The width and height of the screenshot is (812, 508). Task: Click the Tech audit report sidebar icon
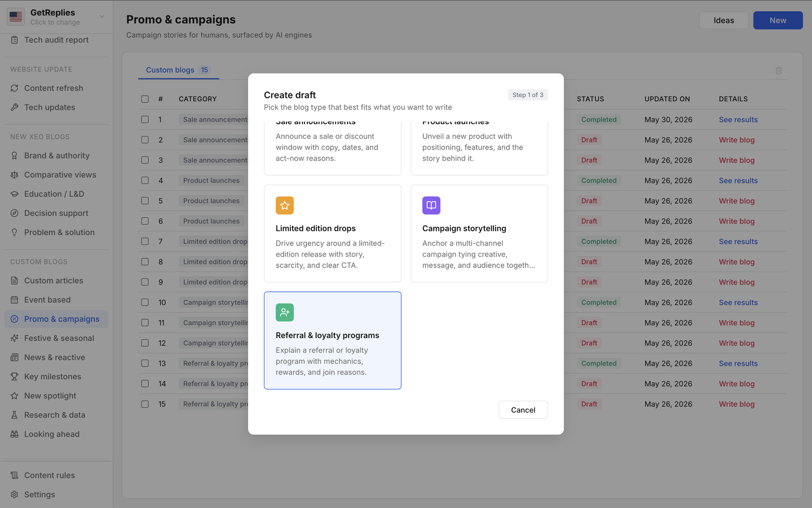coord(15,40)
